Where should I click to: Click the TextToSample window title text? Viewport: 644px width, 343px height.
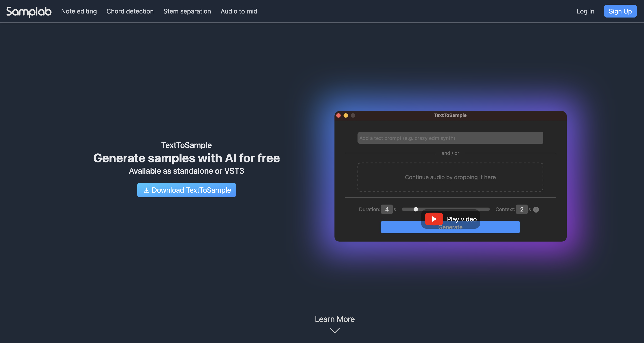[x=450, y=115]
